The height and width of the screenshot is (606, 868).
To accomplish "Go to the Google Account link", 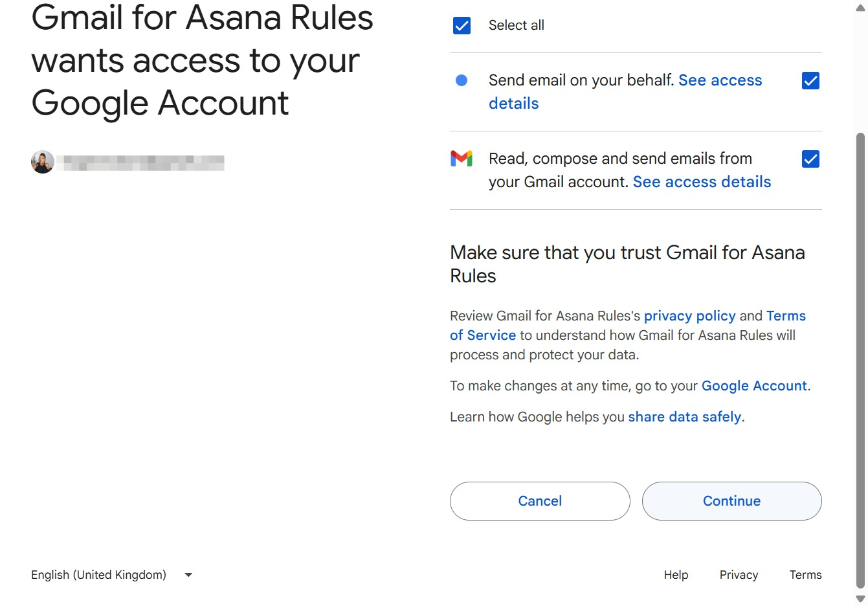I will point(754,386).
